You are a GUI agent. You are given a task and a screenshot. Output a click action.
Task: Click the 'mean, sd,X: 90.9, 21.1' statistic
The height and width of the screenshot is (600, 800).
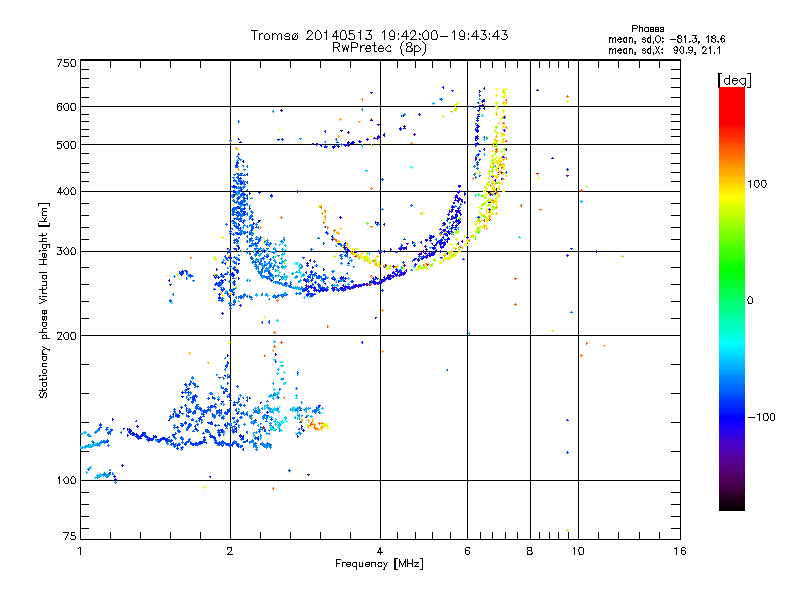(664, 50)
